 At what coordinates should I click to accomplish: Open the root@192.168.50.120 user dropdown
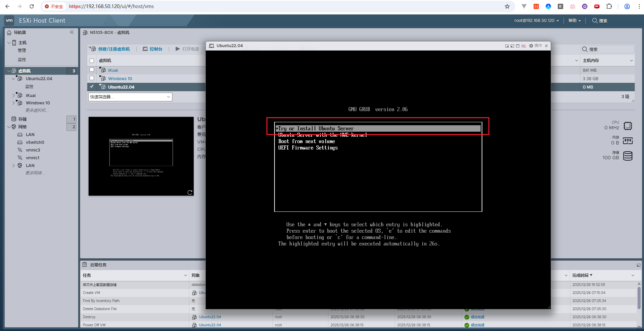click(536, 21)
